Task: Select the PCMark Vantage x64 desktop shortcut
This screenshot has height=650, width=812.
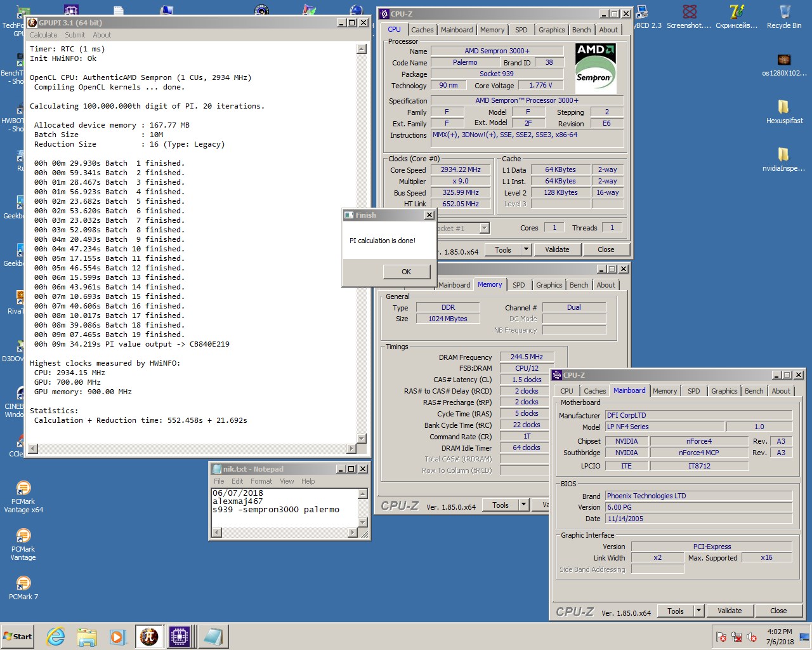Action: click(23, 496)
